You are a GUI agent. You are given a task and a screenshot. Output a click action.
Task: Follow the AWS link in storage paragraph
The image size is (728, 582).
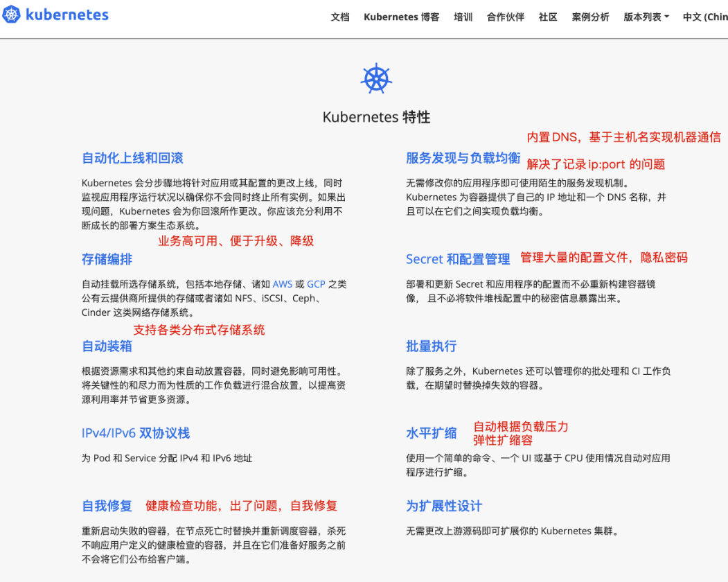283,284
